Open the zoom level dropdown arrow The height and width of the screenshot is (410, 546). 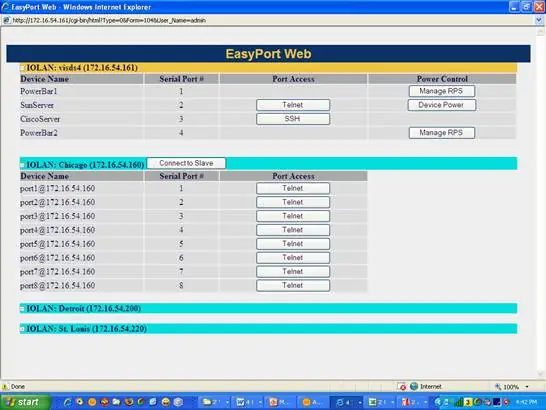pyautogui.click(x=527, y=387)
